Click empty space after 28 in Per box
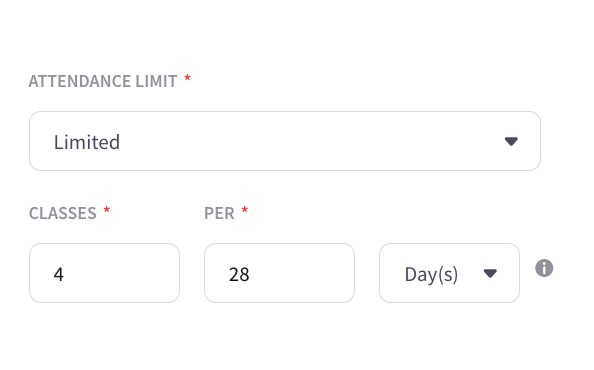Image resolution: width=594 pixels, height=370 pixels. coord(301,273)
